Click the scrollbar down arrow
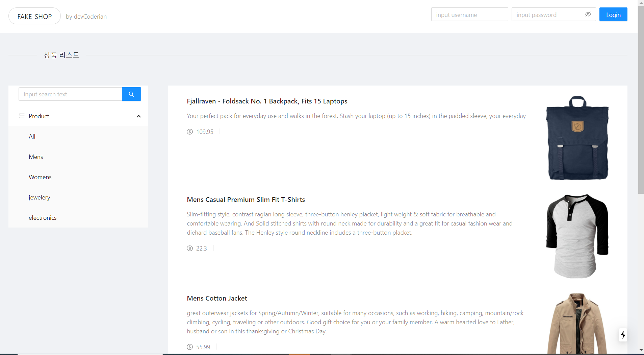This screenshot has height=355, width=644. tap(641, 350)
